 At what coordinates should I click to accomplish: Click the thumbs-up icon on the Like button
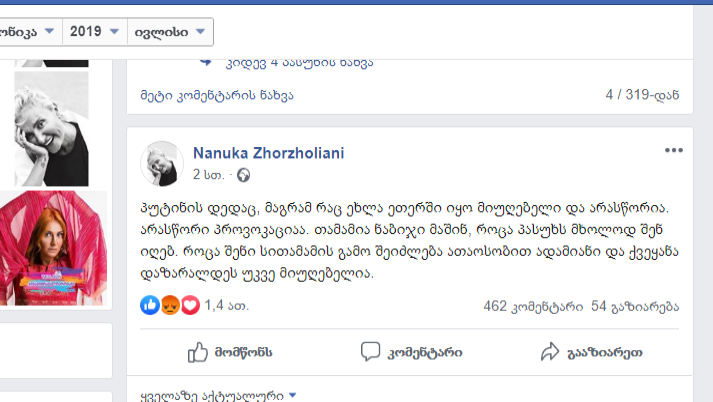[x=197, y=352]
